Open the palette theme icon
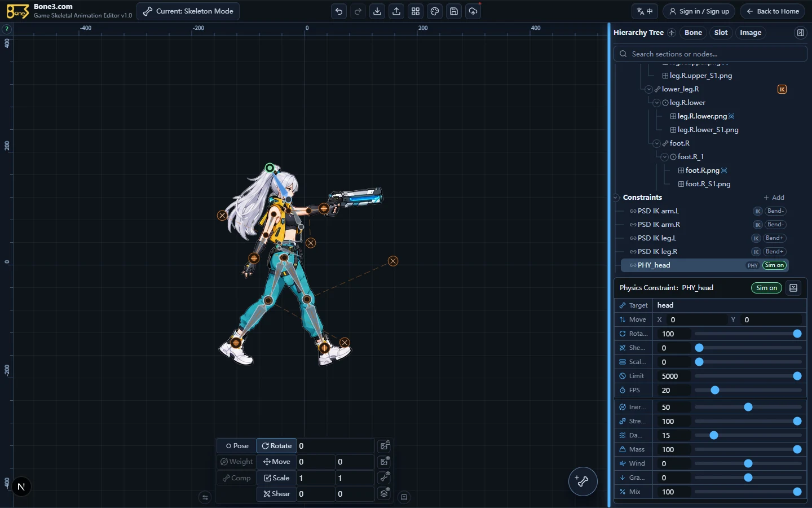Viewport: 812px width, 508px height. (435, 11)
